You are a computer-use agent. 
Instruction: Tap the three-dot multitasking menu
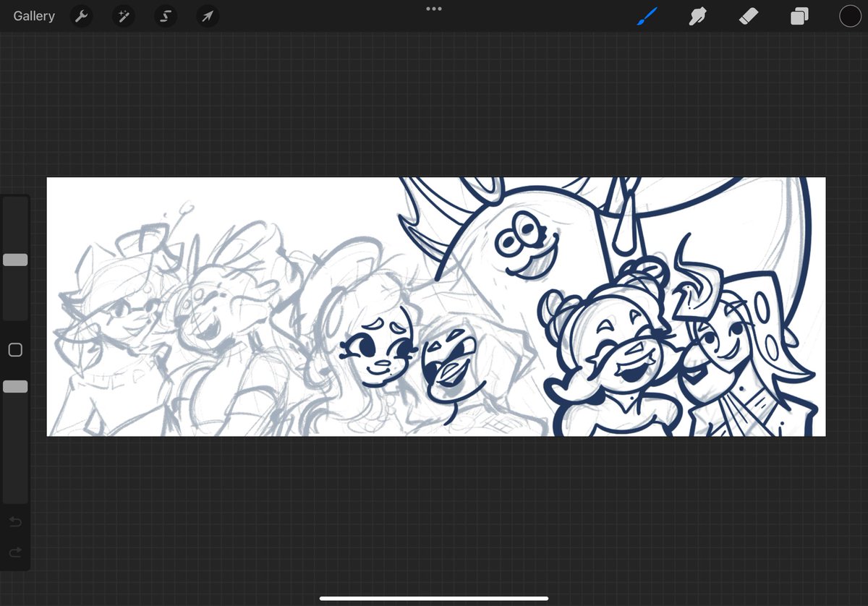pyautogui.click(x=434, y=9)
